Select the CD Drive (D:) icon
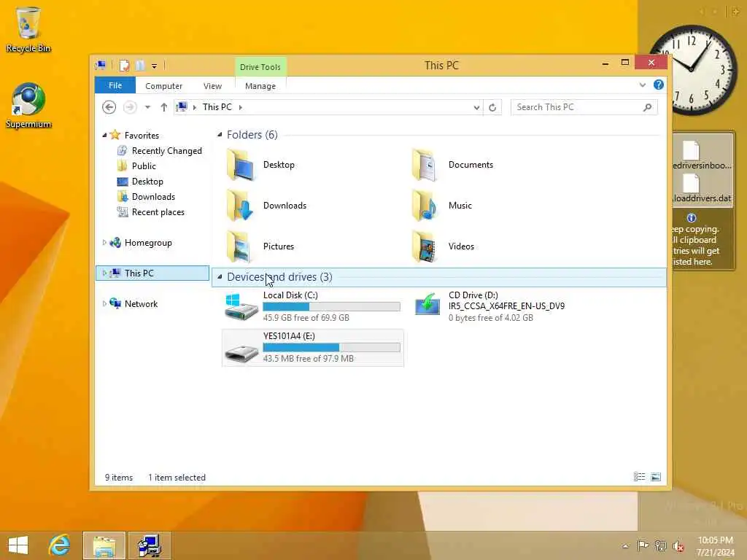This screenshot has height=560, width=747. pos(427,305)
